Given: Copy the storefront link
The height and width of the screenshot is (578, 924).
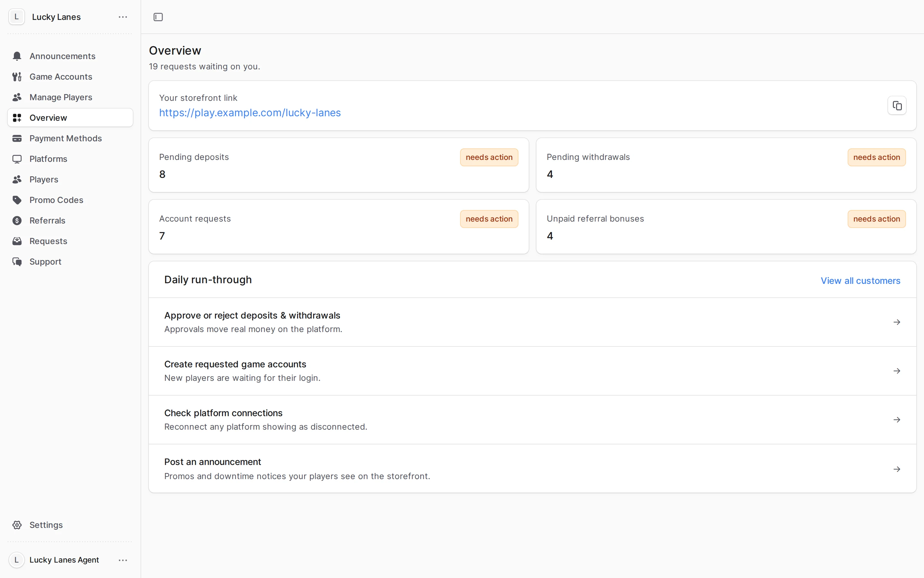Looking at the screenshot, I should 897,106.
